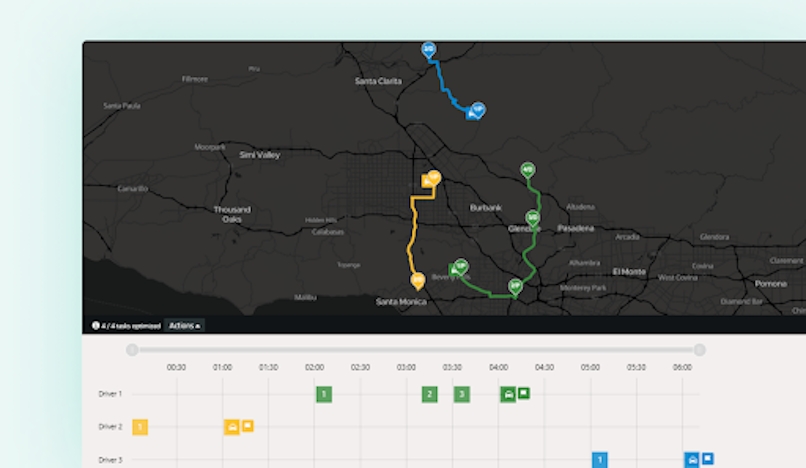
Task: Click Driver 2 yellow car icon
Action: coord(232,427)
